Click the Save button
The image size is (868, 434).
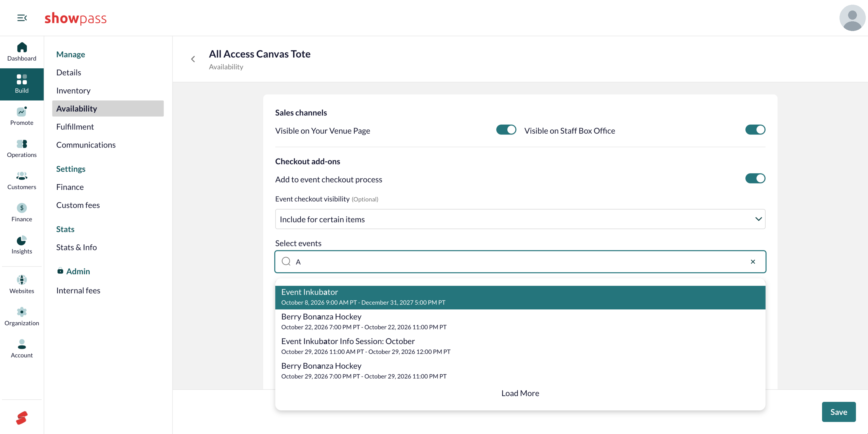tap(838, 412)
